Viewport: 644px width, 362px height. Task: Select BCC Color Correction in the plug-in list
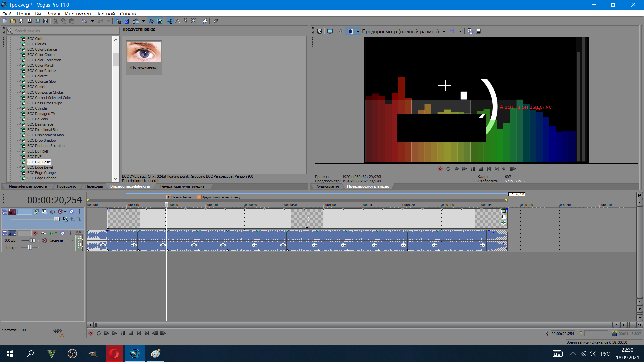pos(44,60)
